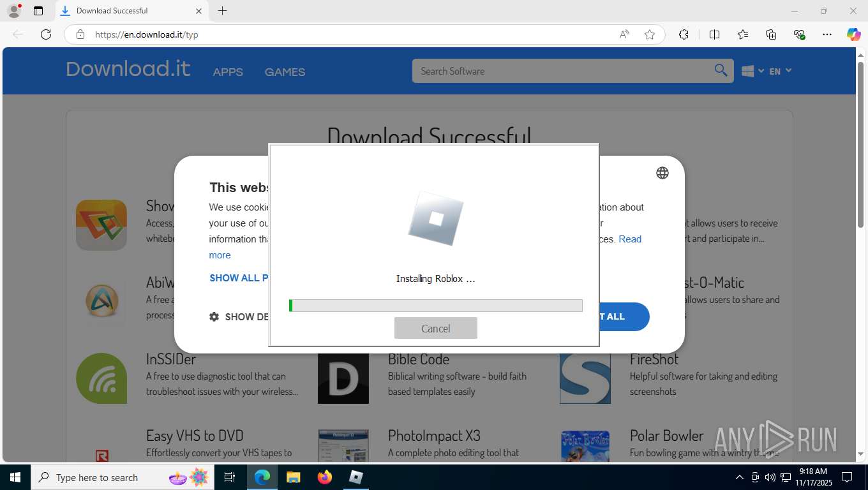
Task: Open the clock showing 9:18 AM
Action: pos(812,477)
